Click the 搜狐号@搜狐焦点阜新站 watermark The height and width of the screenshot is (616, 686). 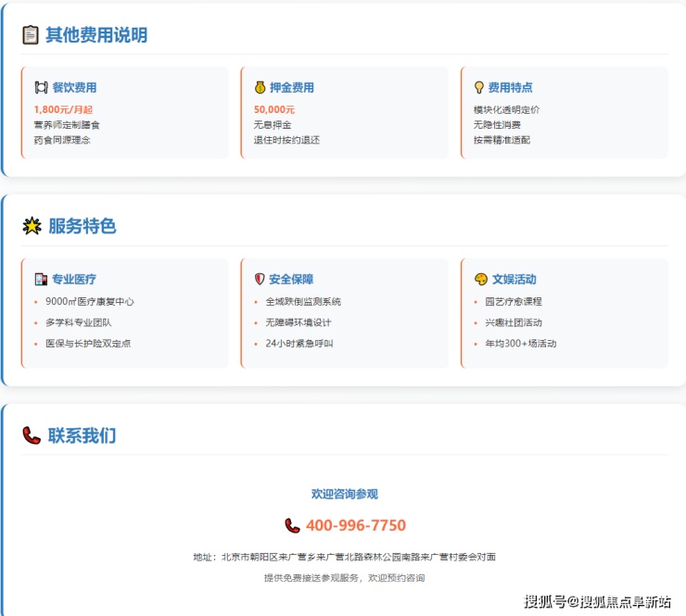click(598, 602)
